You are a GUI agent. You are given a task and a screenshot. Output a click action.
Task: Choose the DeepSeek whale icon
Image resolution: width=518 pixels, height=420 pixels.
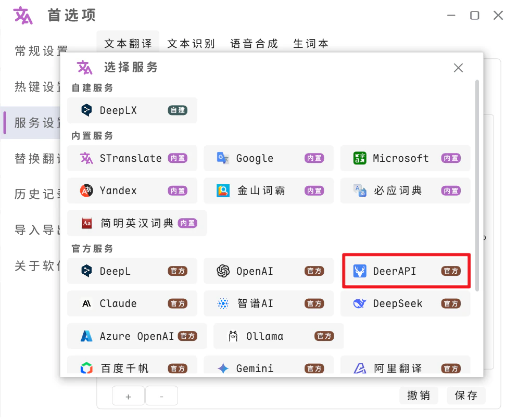[359, 303]
